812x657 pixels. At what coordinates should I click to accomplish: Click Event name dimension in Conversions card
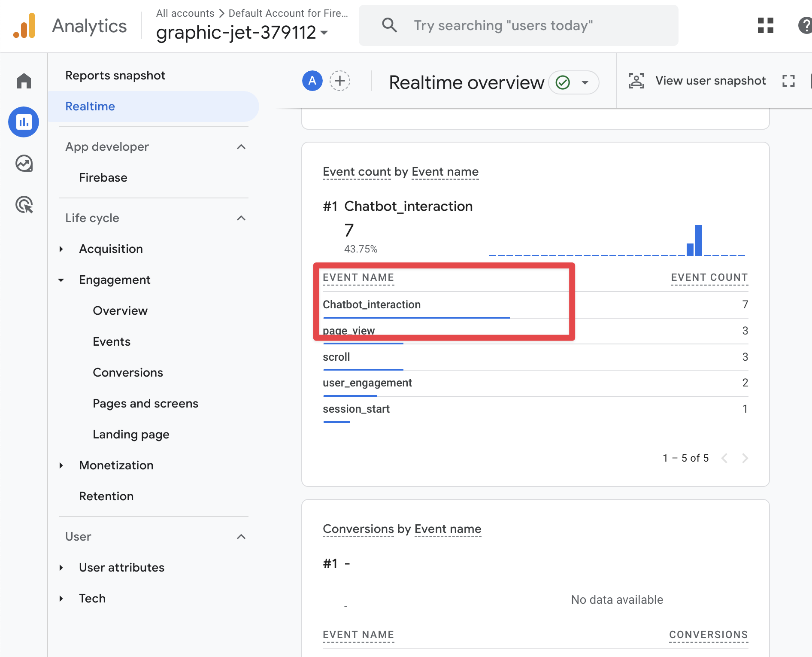tap(448, 529)
